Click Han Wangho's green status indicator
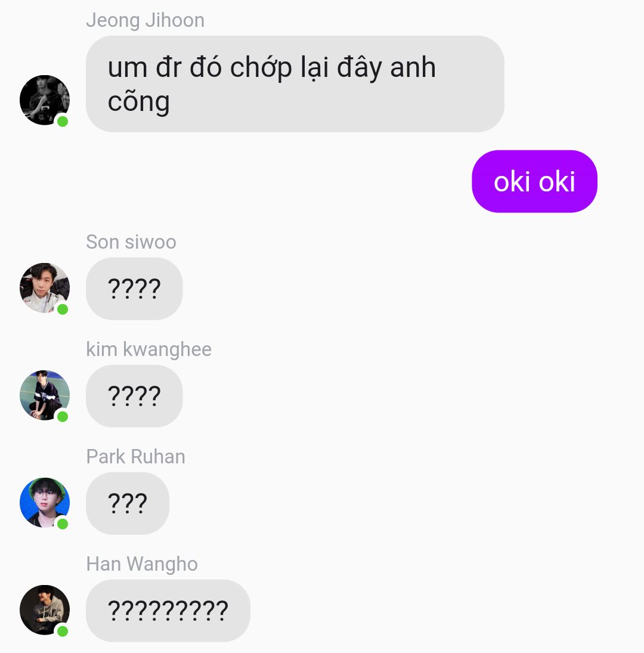 pyautogui.click(x=63, y=632)
